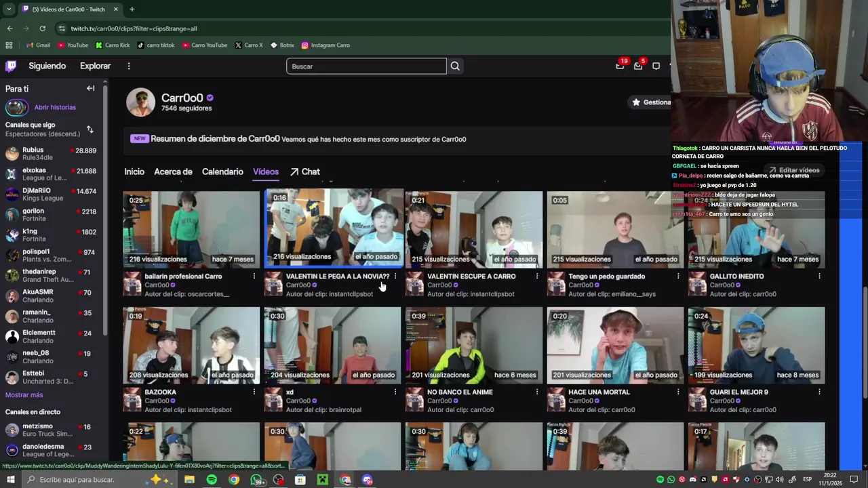Click the Carr0o0 profile avatar

pos(140,102)
